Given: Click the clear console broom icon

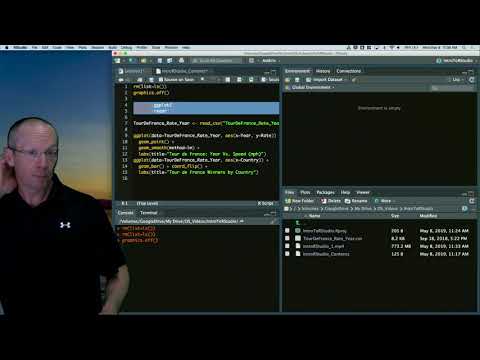Looking at the screenshot, I should tap(273, 221).
